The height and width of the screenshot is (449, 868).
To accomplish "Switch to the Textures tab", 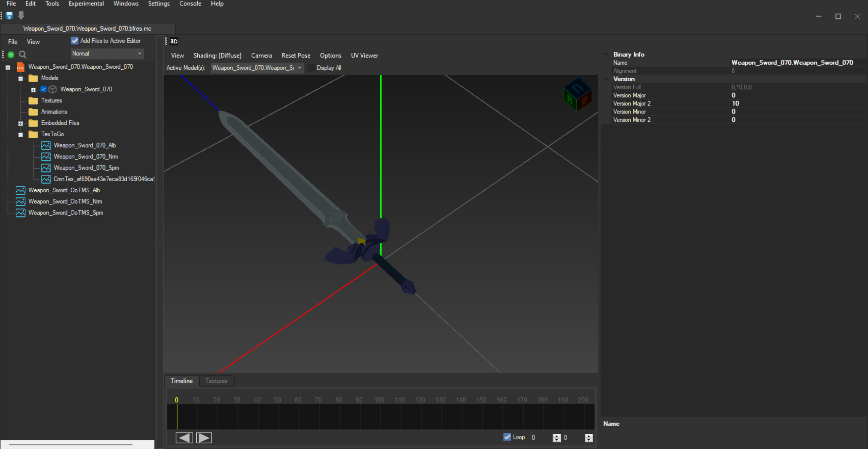I will pos(216,381).
